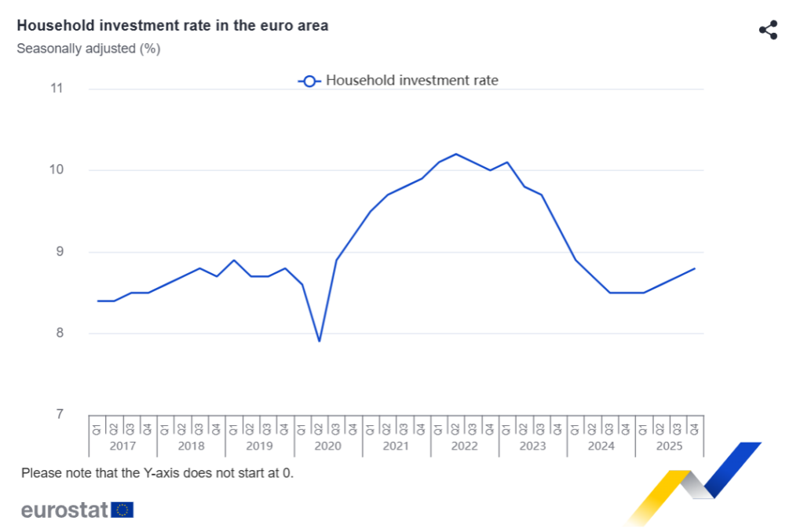Click the Y-axis label 11
The height and width of the screenshot is (532, 804).
56,89
